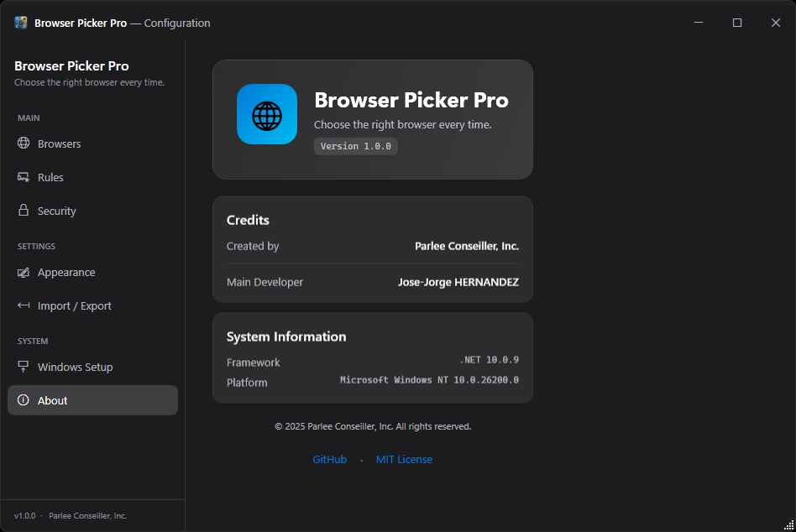Click the globe icon beside Browsers

[x=24, y=143]
